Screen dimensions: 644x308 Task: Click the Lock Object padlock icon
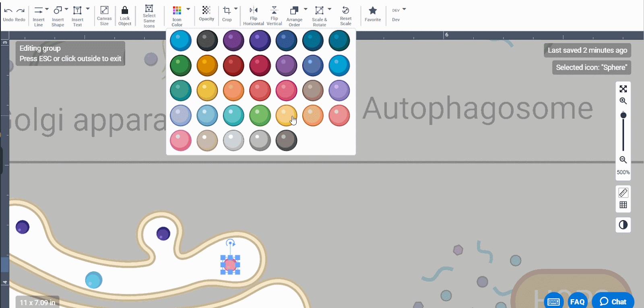click(125, 10)
